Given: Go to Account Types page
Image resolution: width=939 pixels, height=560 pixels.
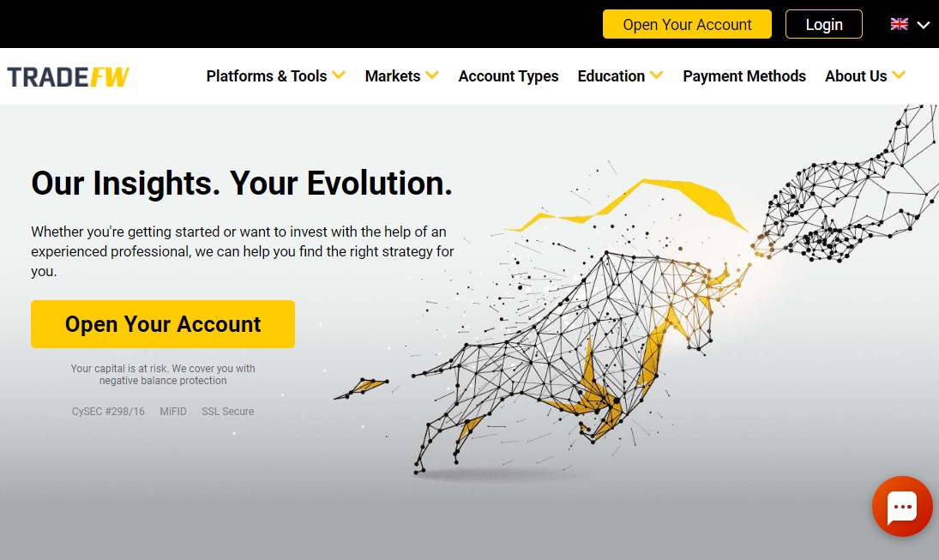Looking at the screenshot, I should coord(509,76).
